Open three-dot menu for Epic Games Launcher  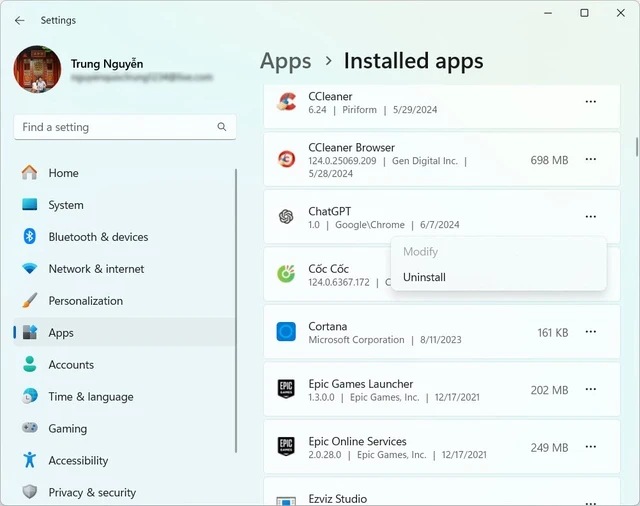click(x=591, y=389)
